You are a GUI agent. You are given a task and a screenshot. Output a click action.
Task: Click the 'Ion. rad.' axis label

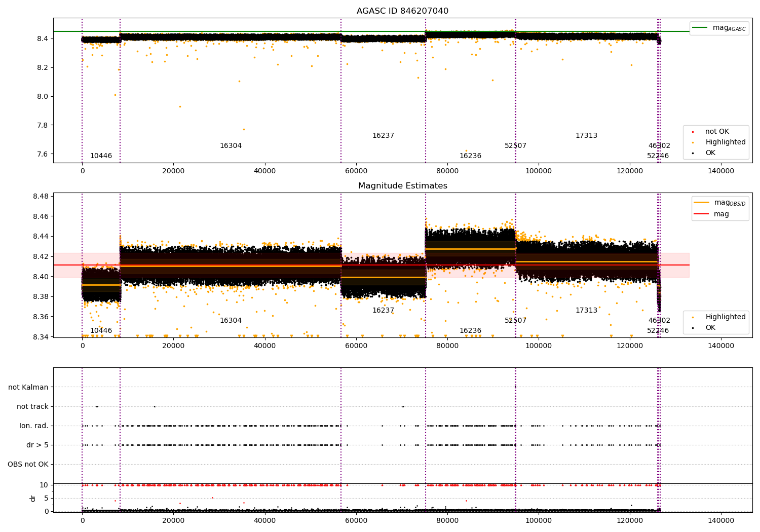(x=34, y=426)
